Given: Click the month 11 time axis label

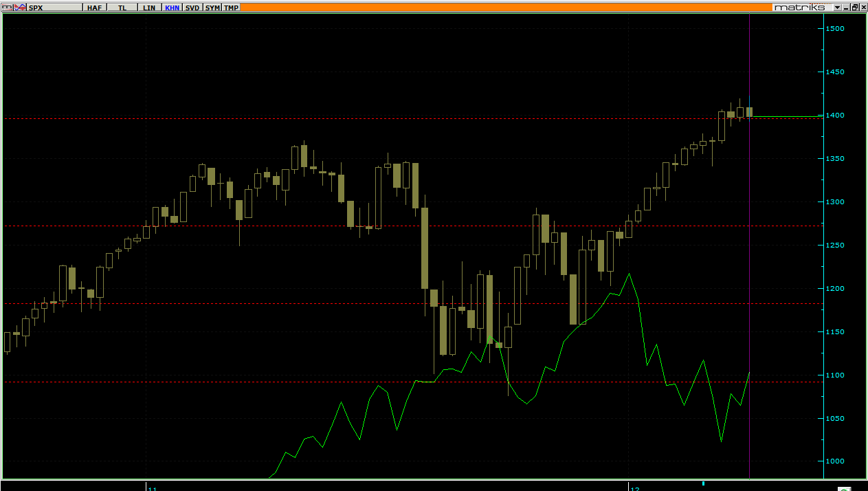Looking at the screenshot, I should point(153,488).
